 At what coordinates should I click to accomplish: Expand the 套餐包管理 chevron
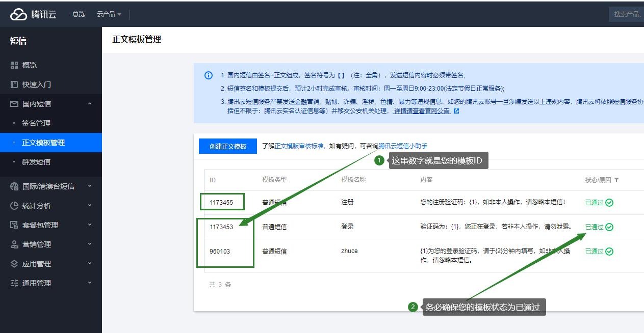90,225
